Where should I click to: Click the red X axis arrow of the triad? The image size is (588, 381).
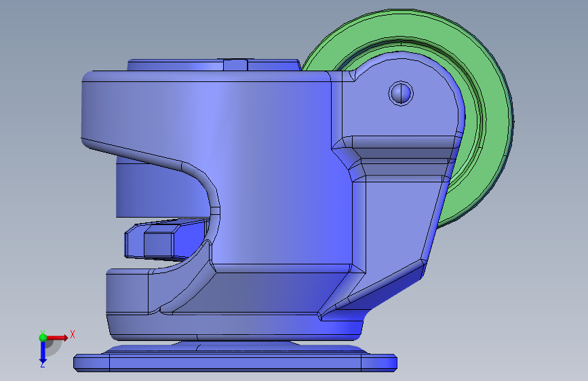(58, 338)
